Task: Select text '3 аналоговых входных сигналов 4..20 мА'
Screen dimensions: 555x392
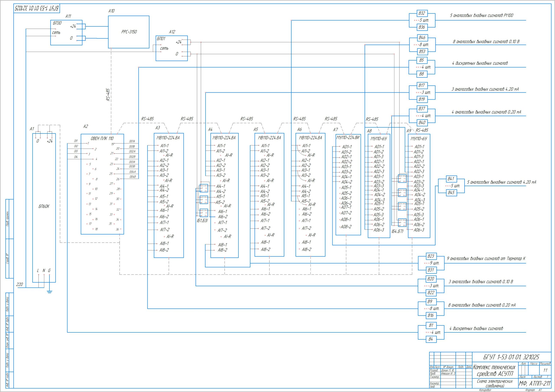Action: pos(485,89)
